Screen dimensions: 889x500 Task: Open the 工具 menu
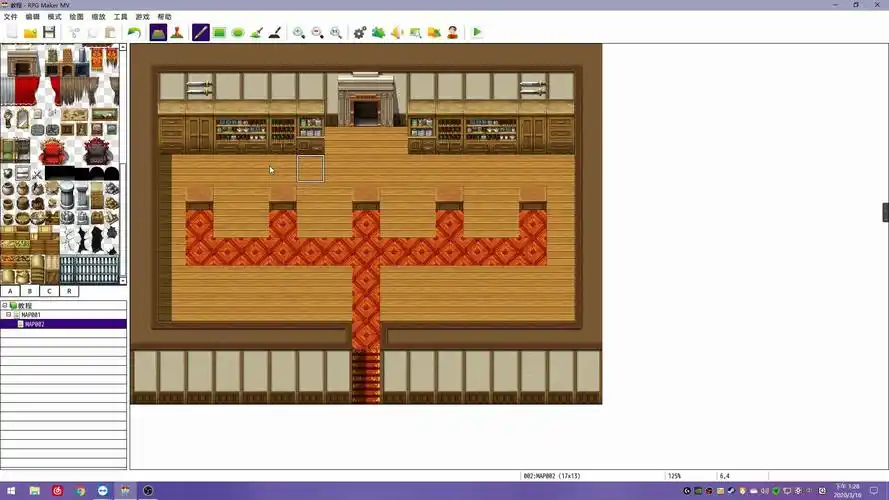point(120,17)
